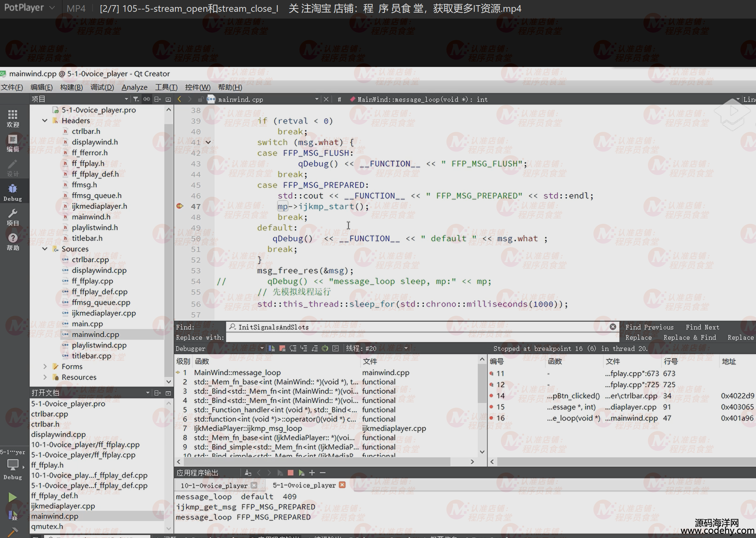Split the project side panel

point(158,99)
